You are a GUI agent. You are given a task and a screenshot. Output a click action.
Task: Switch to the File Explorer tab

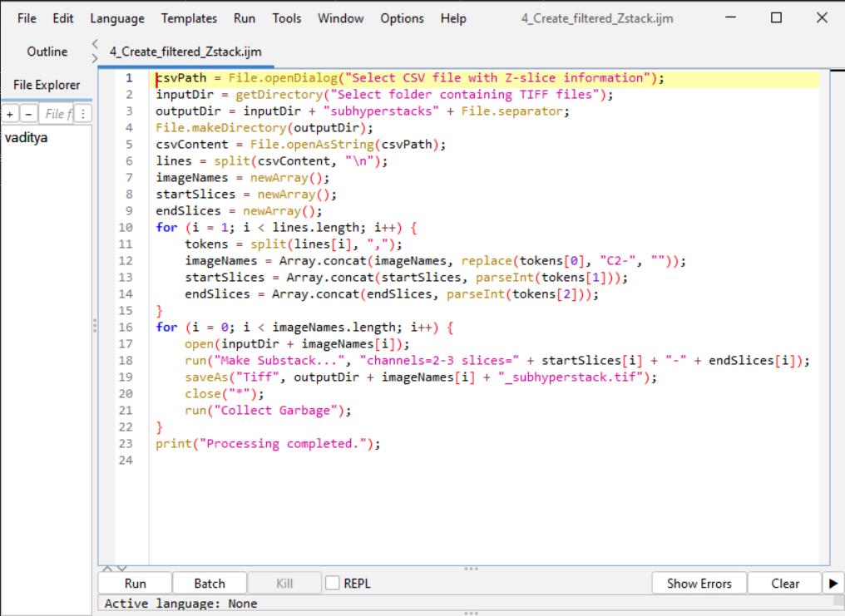(x=47, y=85)
